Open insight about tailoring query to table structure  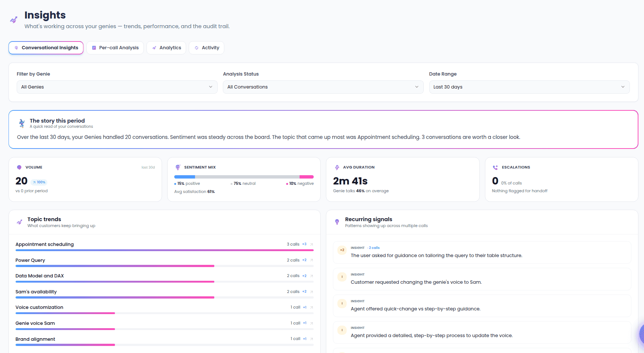(x=482, y=253)
